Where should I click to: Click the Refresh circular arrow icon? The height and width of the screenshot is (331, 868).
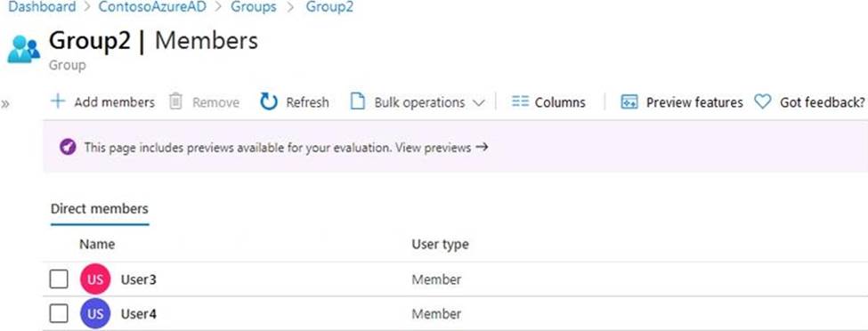[x=269, y=101]
